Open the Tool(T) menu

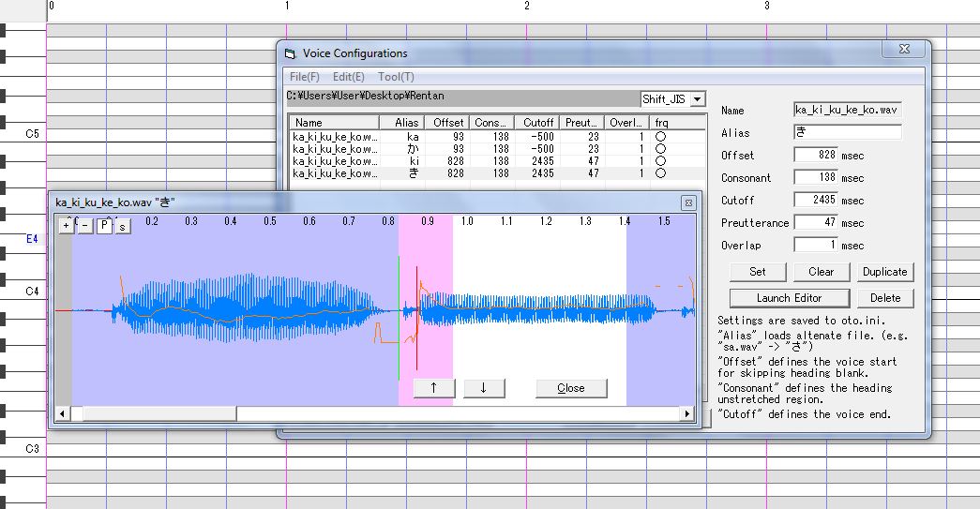point(396,77)
